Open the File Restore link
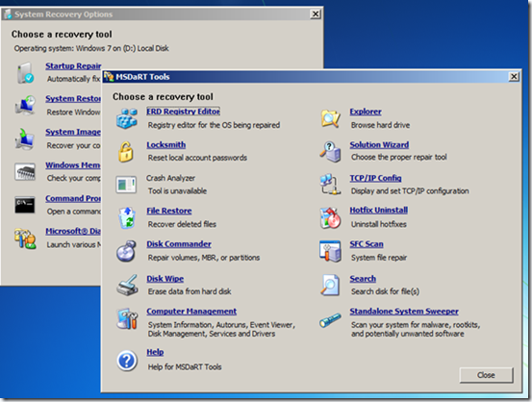The height and width of the screenshot is (402, 532). pos(169,211)
